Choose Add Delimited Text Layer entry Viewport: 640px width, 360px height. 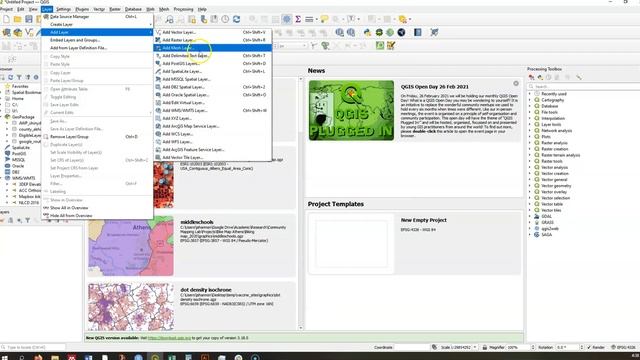[212, 56]
